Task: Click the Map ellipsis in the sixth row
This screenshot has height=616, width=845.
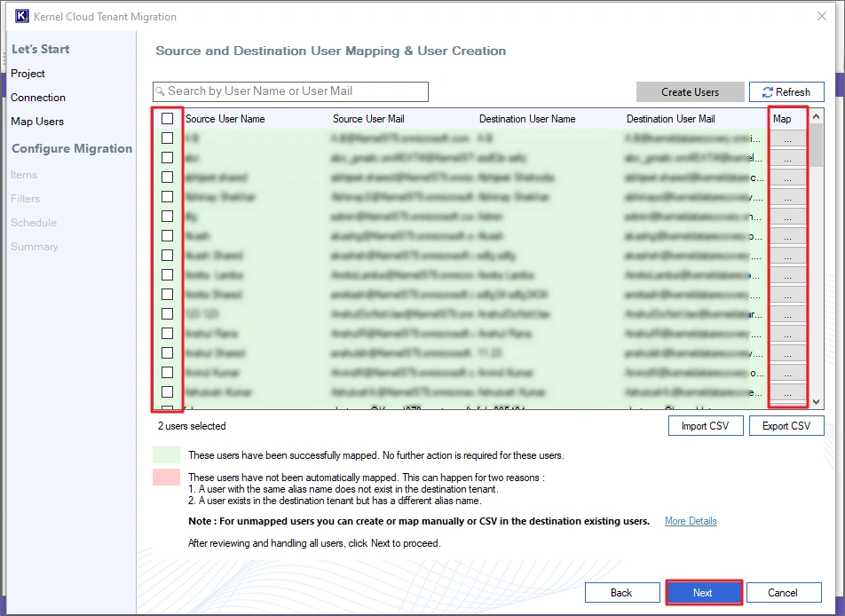Action: 787,236
